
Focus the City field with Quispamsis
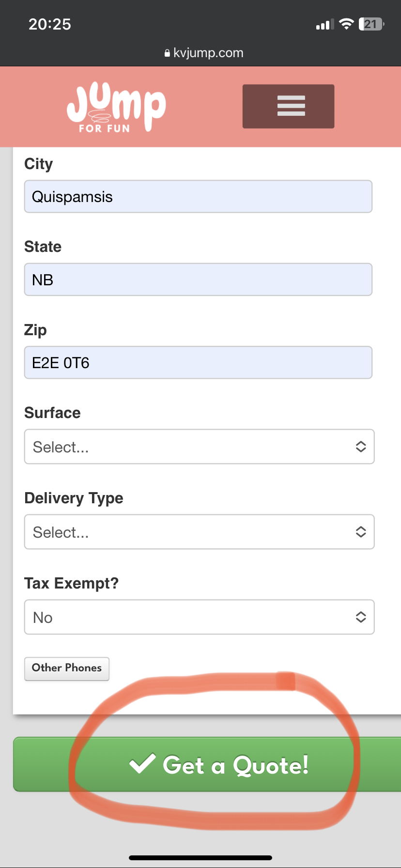198,197
